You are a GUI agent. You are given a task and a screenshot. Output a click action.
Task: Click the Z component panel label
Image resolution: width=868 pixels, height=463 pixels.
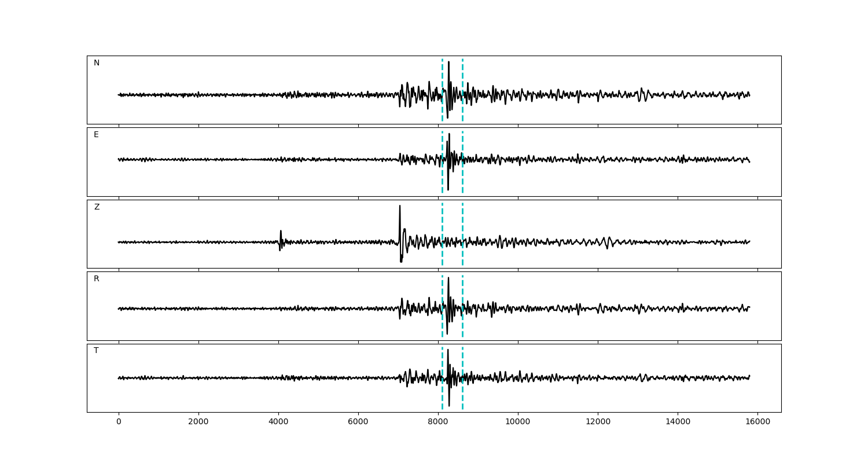(97, 207)
